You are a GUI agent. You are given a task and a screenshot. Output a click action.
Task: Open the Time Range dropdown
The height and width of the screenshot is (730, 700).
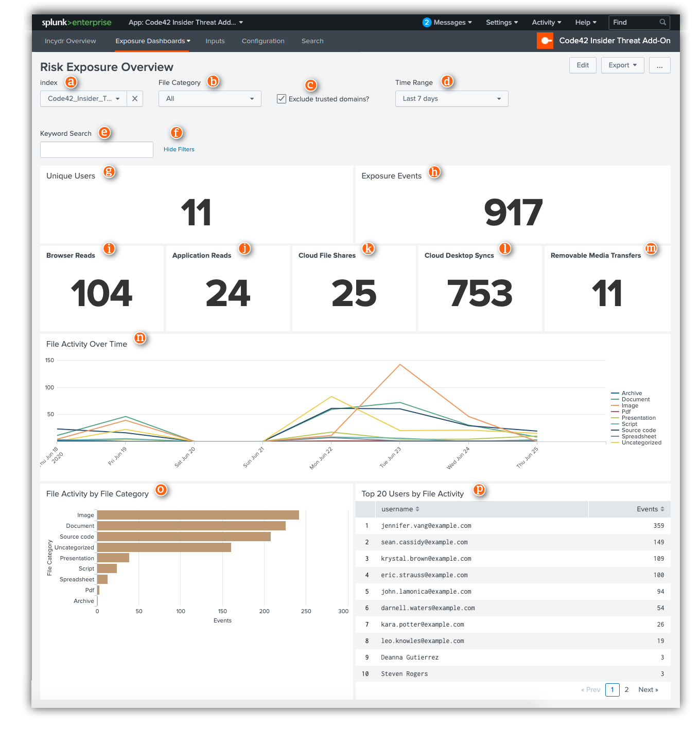click(451, 98)
